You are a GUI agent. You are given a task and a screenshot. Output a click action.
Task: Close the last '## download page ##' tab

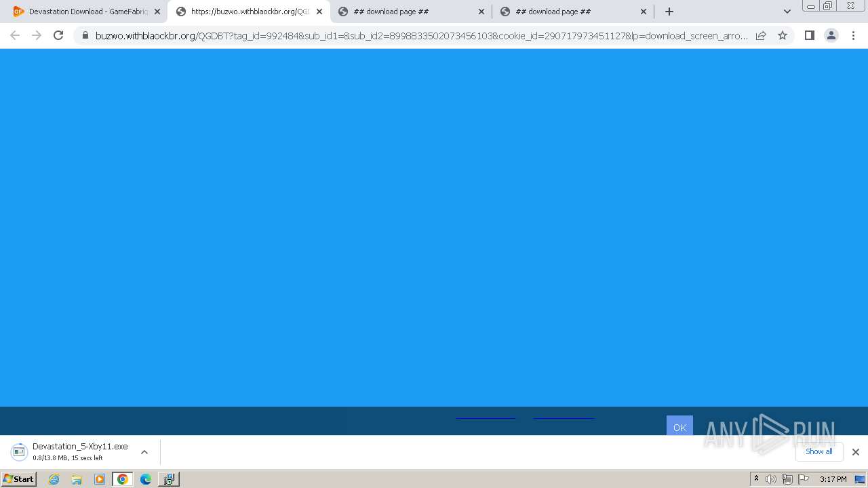[x=644, y=12]
